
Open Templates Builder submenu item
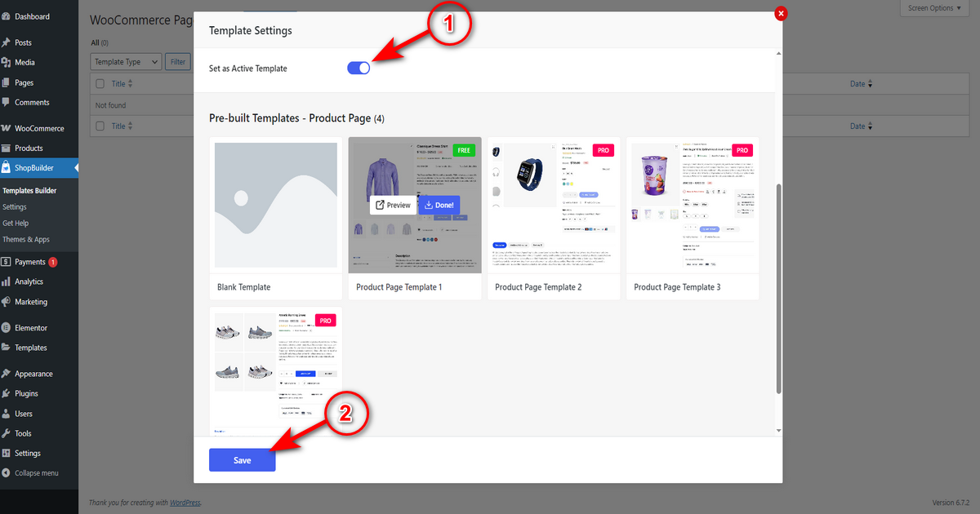coord(29,191)
